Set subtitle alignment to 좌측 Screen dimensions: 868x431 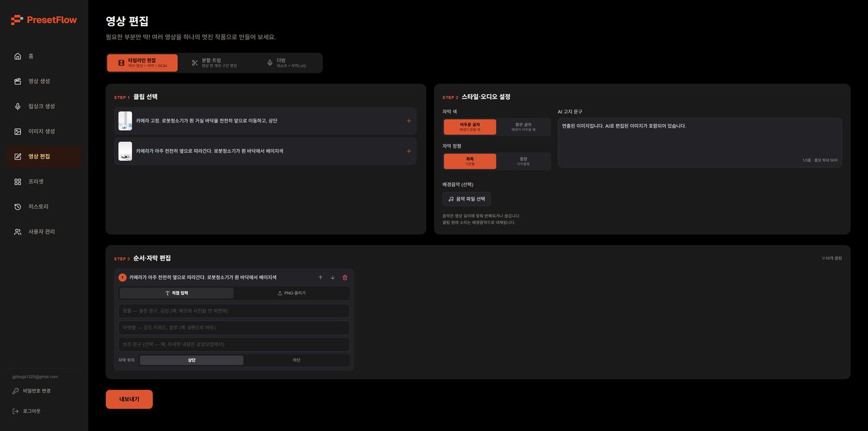470,161
